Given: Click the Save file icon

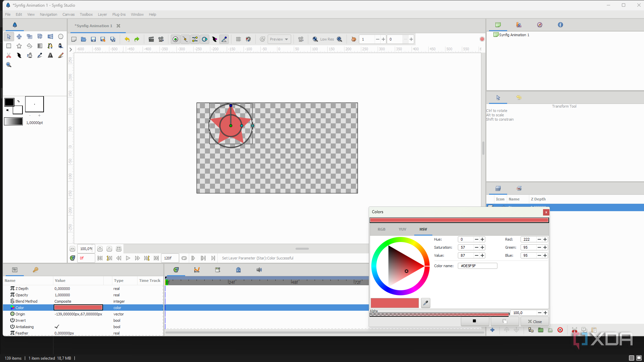Looking at the screenshot, I should 93,39.
